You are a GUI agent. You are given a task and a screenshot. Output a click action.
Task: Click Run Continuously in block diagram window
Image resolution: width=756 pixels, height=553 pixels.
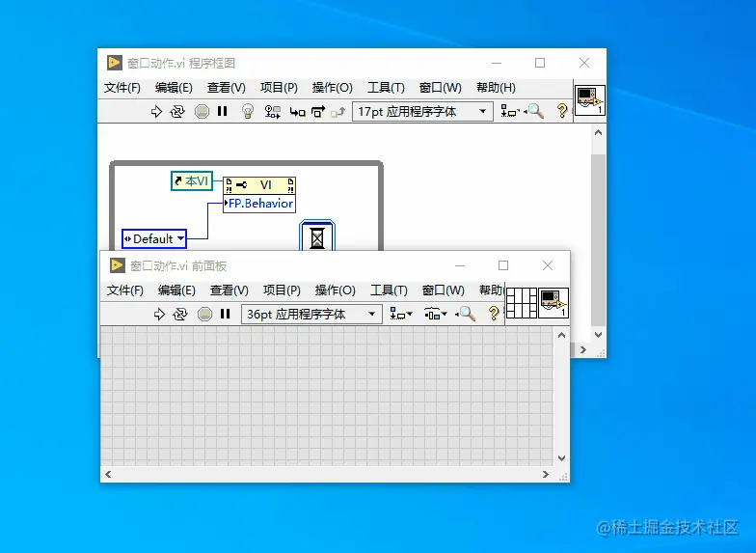pyautogui.click(x=177, y=112)
